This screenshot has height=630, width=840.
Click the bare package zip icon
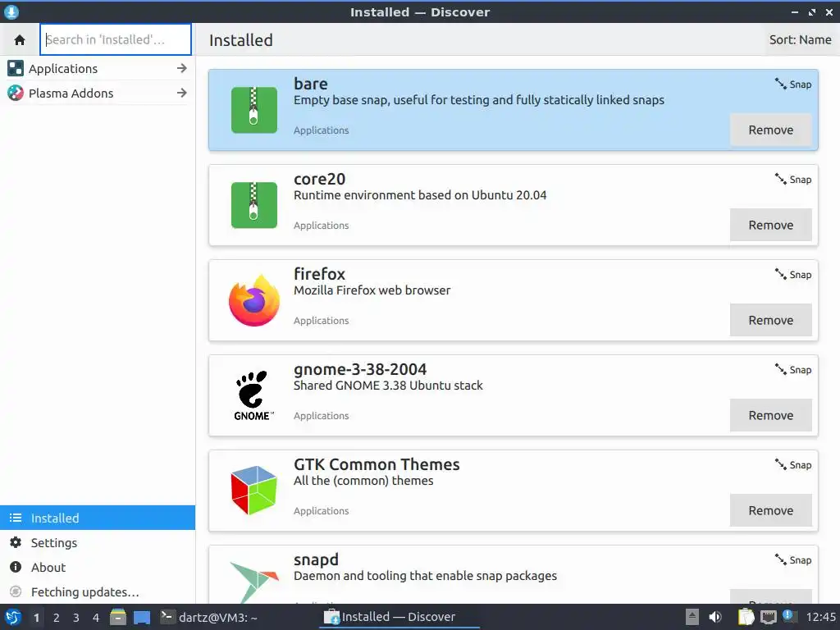click(x=254, y=110)
